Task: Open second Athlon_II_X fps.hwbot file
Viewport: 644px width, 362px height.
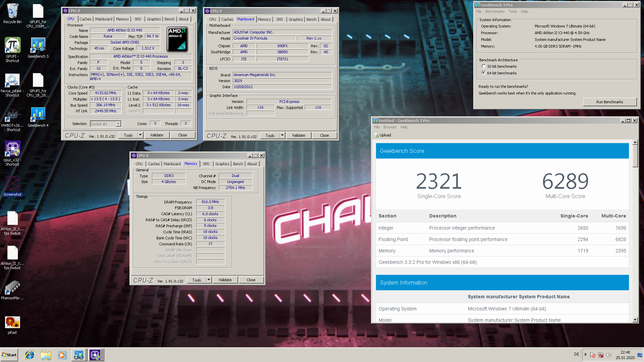Action: (12, 257)
